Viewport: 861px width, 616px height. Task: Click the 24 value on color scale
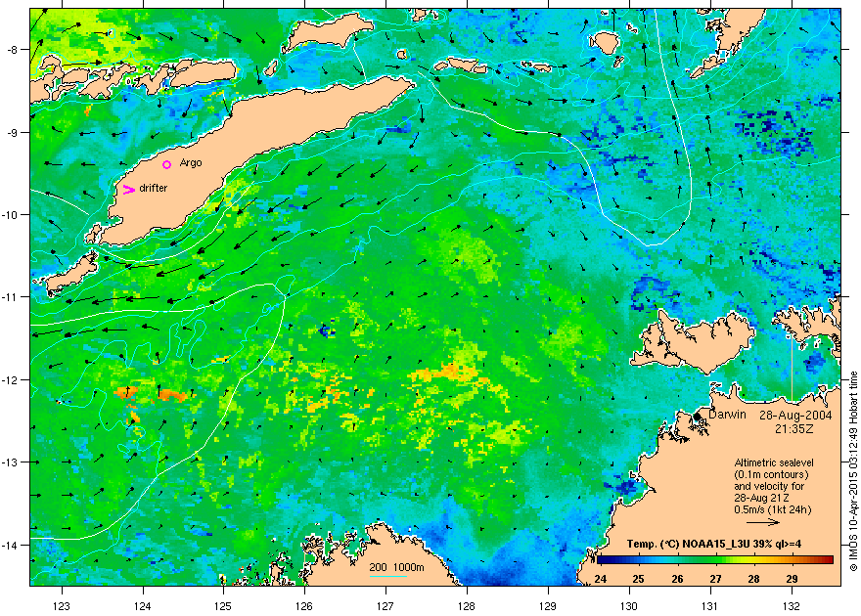(x=600, y=579)
